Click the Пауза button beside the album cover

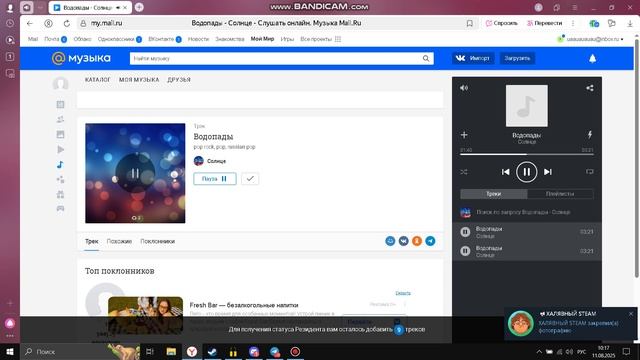coord(215,179)
